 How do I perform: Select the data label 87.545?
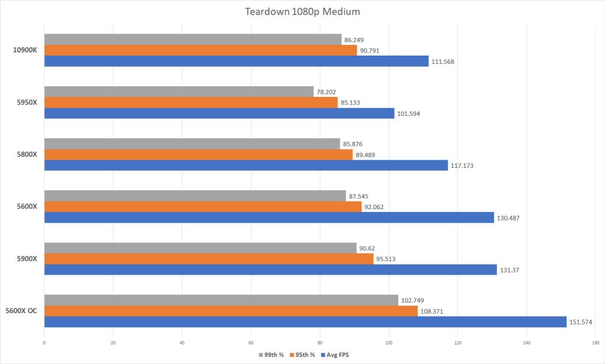pyautogui.click(x=359, y=196)
